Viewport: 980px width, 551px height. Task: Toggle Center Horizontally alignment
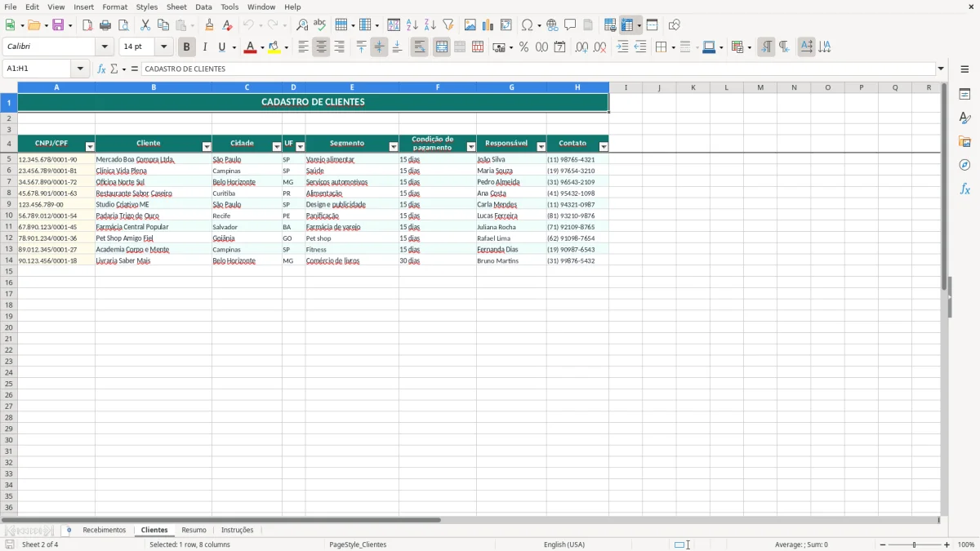[x=321, y=47]
